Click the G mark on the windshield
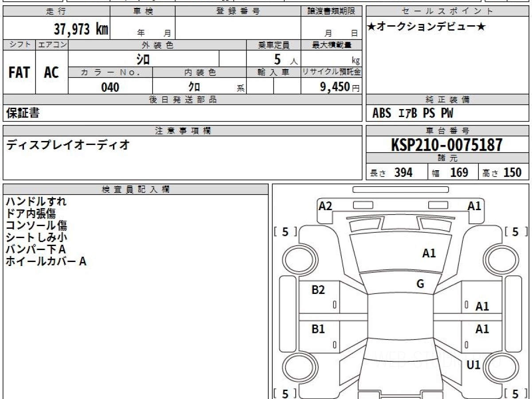The height and width of the screenshot is (399, 532). pos(420,284)
